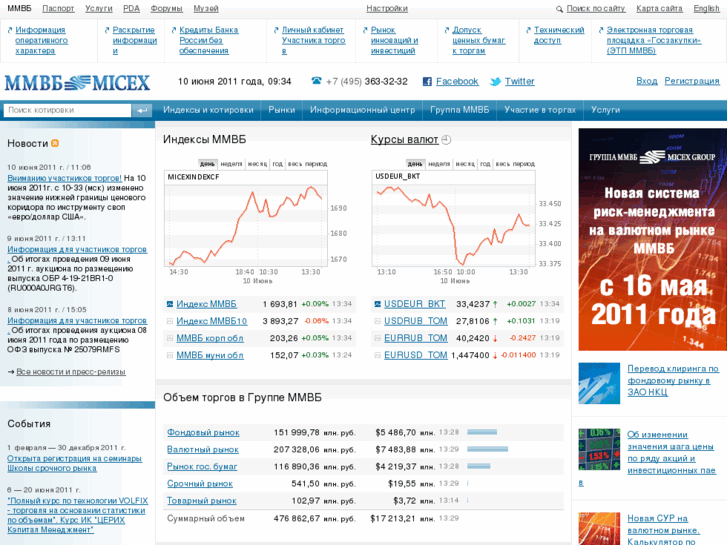Click Регистрация link

pyautogui.click(x=692, y=81)
